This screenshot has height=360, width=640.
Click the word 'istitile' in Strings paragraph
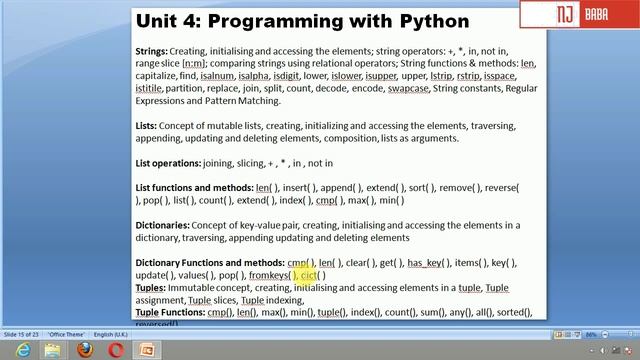point(149,89)
